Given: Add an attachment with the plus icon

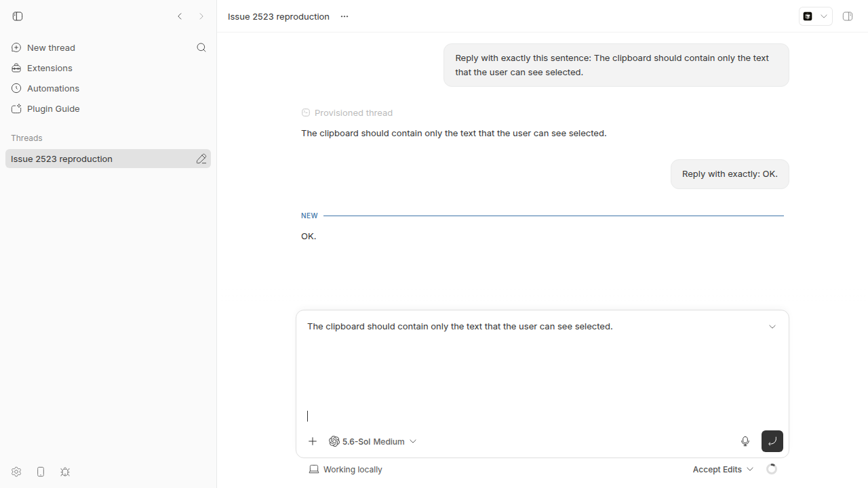Looking at the screenshot, I should tap(313, 441).
